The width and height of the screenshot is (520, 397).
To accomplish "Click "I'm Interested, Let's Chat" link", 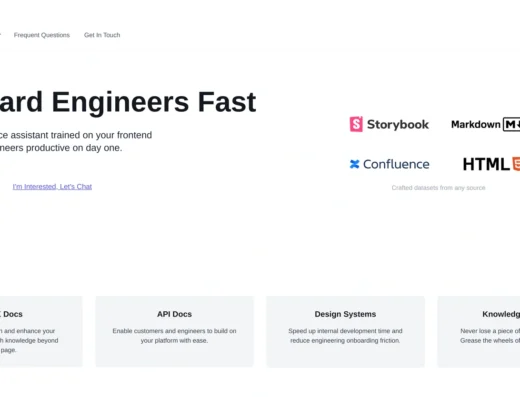I will (x=52, y=187).
